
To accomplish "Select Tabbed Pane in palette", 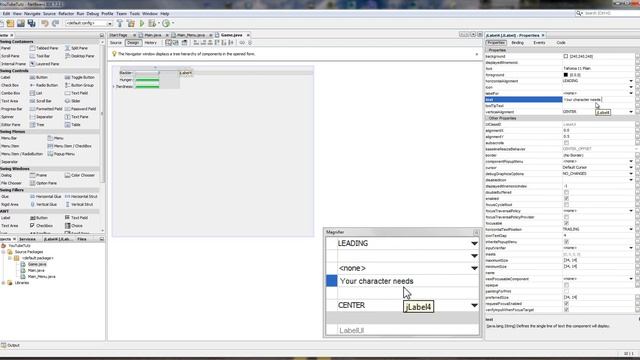I will coord(44,48).
